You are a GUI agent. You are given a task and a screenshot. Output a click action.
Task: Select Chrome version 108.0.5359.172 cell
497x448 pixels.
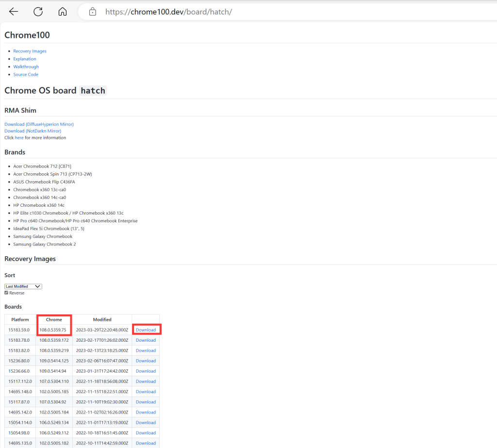tap(54, 340)
